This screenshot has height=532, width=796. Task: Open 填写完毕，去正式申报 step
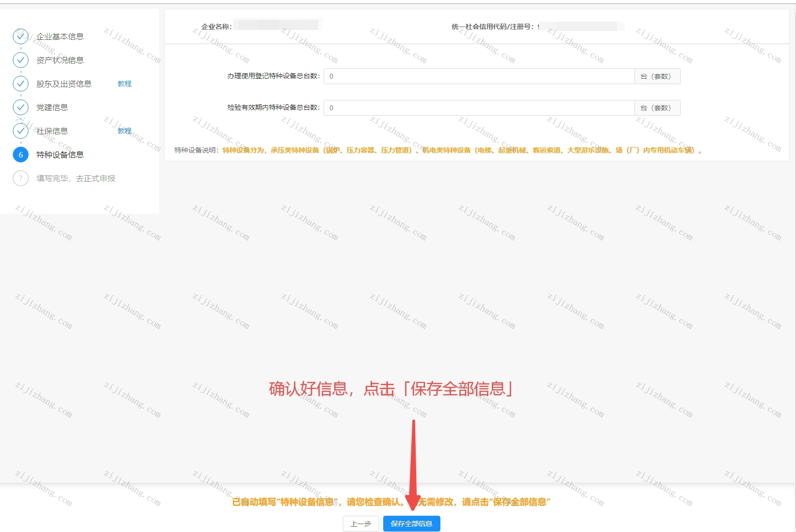(76, 178)
